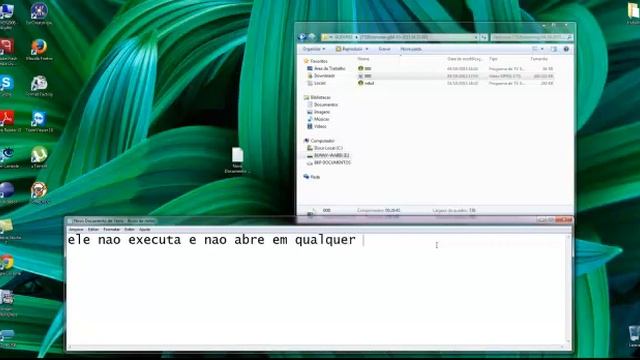Open the Exibir menu in Notepad
The height and width of the screenshot is (360, 640).
(129, 230)
